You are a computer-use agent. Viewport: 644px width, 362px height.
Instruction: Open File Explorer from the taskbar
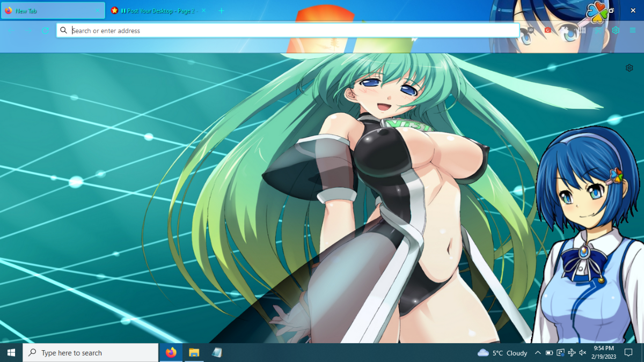[194, 352]
